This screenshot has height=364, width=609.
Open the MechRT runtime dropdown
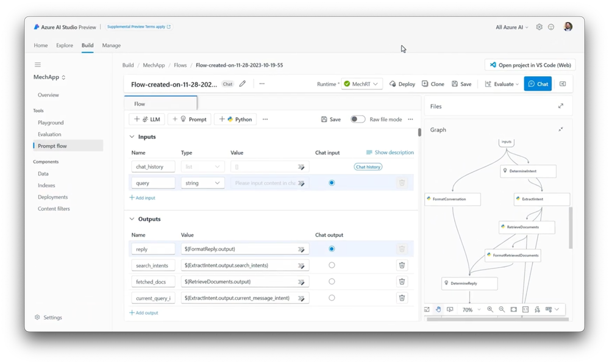(x=361, y=84)
